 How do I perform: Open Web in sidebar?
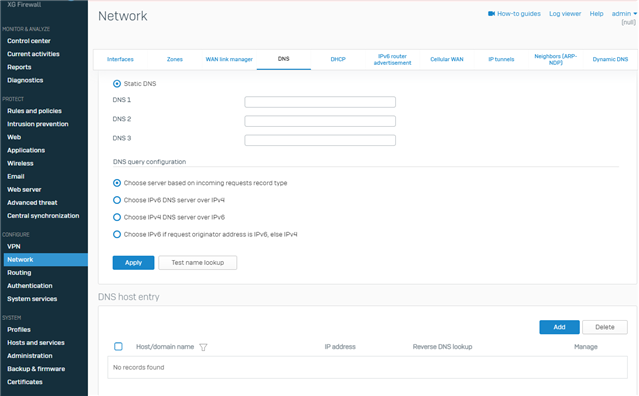14,137
